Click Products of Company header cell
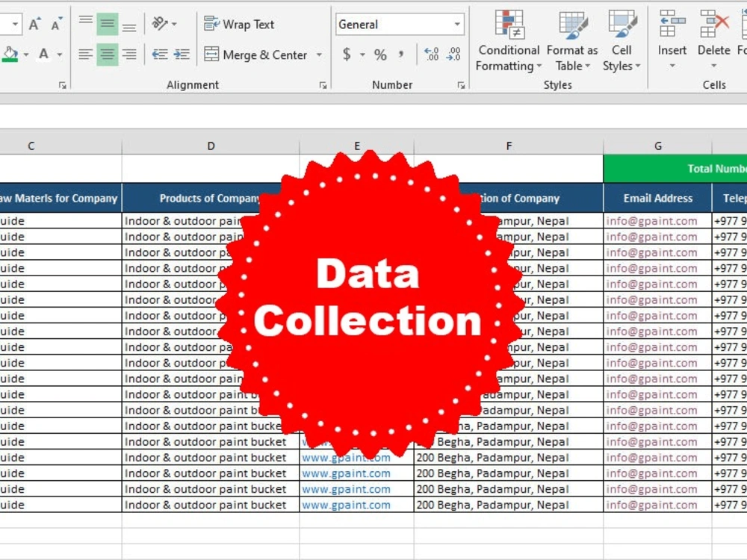This screenshot has height=560, width=747. 211,198
